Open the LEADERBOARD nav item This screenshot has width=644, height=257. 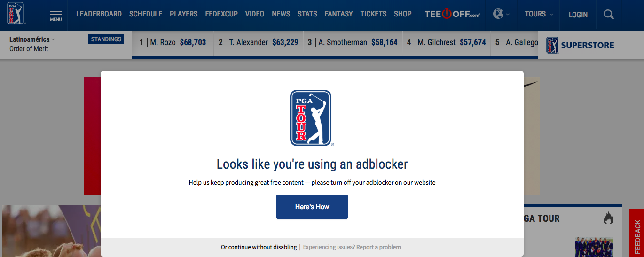pos(99,14)
